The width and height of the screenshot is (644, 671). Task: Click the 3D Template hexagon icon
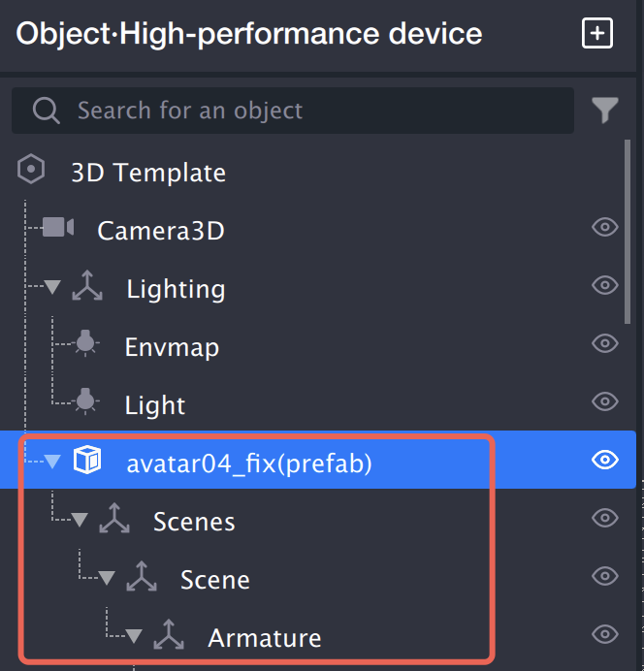32,172
